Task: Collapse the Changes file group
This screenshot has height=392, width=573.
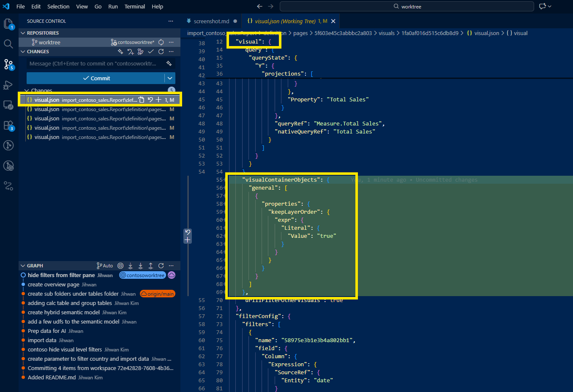Action: (27, 90)
